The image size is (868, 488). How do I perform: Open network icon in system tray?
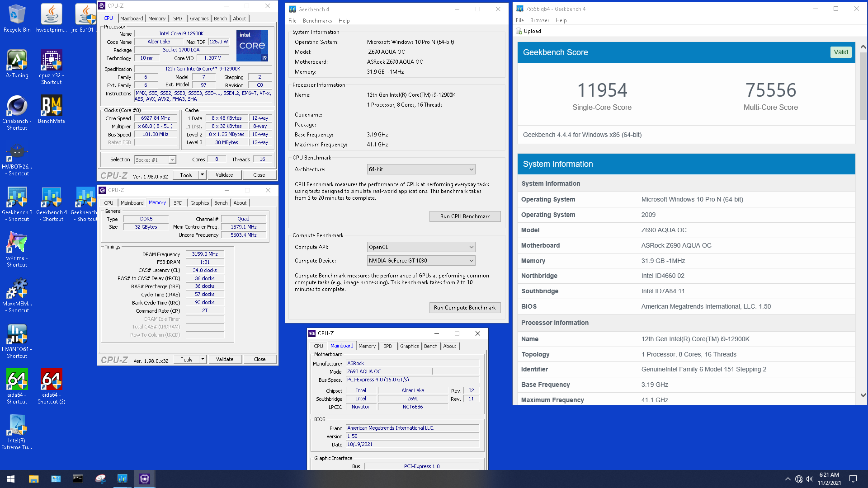799,479
